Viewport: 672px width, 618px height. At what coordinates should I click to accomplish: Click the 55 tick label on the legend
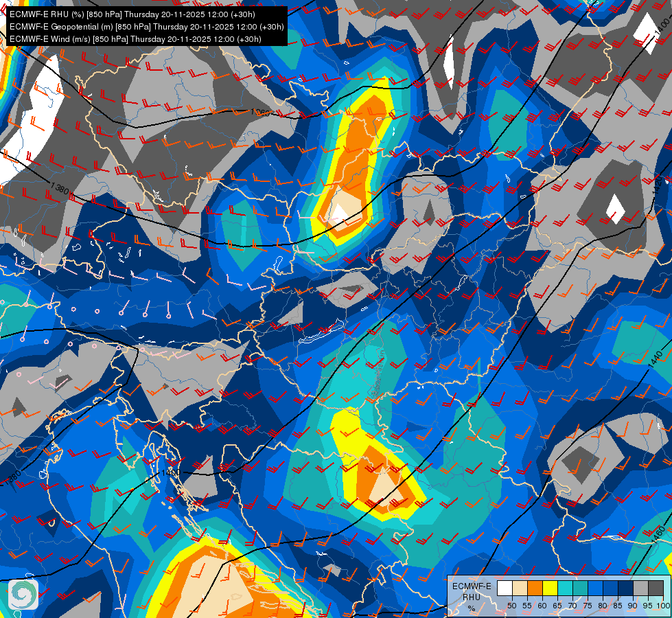click(x=527, y=606)
